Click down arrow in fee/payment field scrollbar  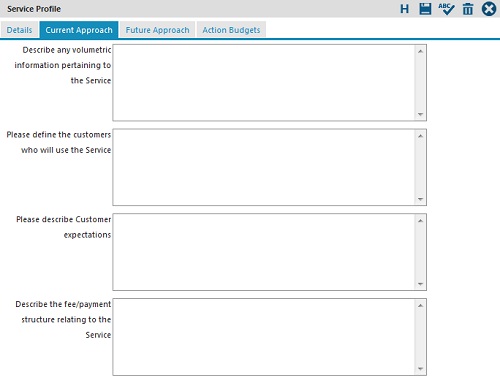click(420, 369)
